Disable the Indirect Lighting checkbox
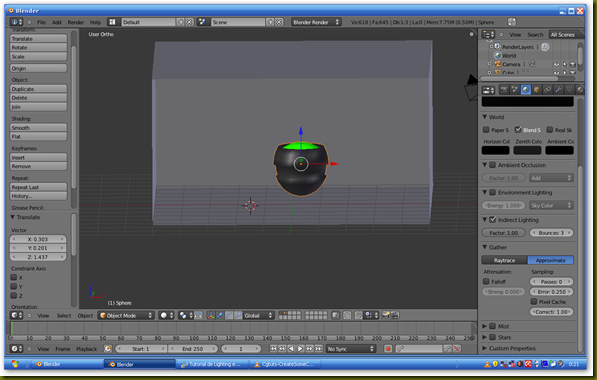597x380 pixels. pos(492,220)
